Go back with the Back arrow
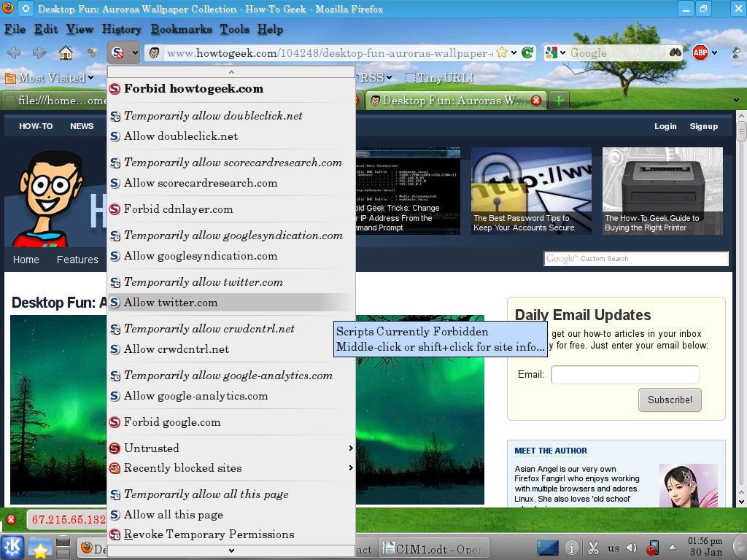 tap(14, 52)
